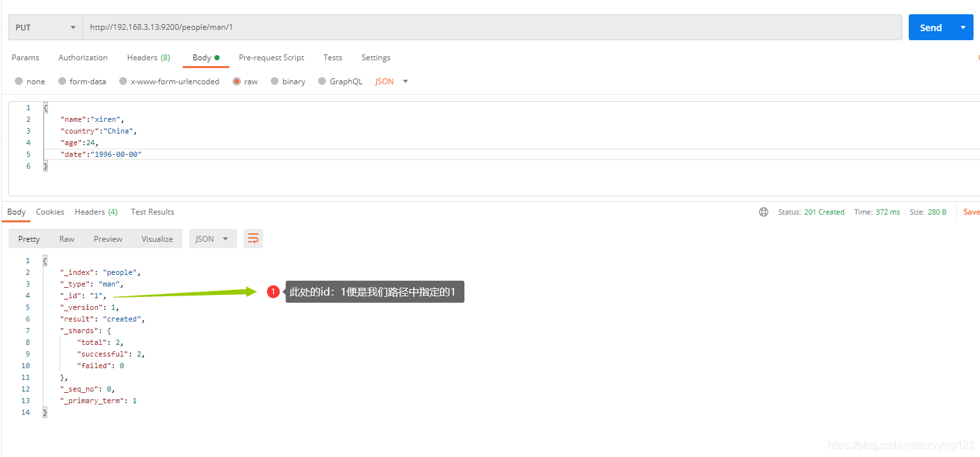The image size is (980, 457).
Task: Click the globe network icon beside Status
Action: click(764, 212)
